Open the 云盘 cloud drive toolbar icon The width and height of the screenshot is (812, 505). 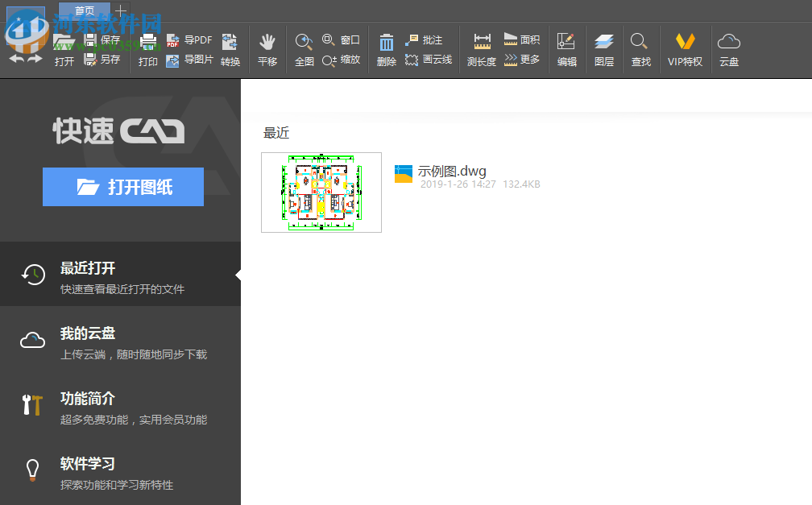(x=728, y=49)
